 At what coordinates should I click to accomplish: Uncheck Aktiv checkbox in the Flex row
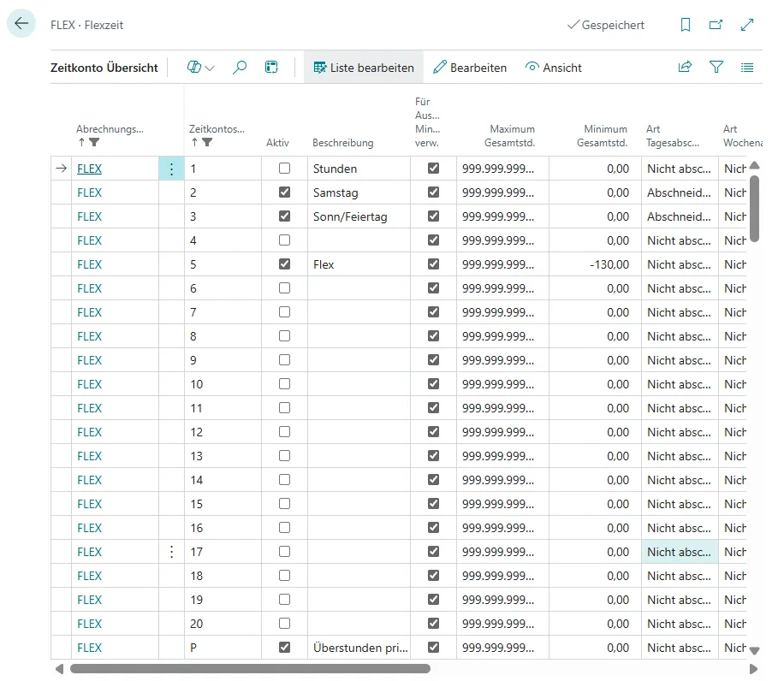point(284,264)
